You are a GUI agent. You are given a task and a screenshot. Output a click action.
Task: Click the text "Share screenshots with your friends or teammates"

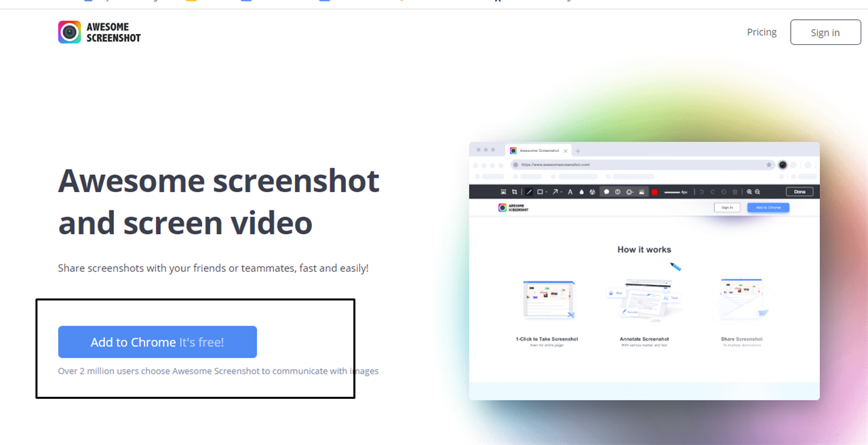pyautogui.click(x=176, y=268)
